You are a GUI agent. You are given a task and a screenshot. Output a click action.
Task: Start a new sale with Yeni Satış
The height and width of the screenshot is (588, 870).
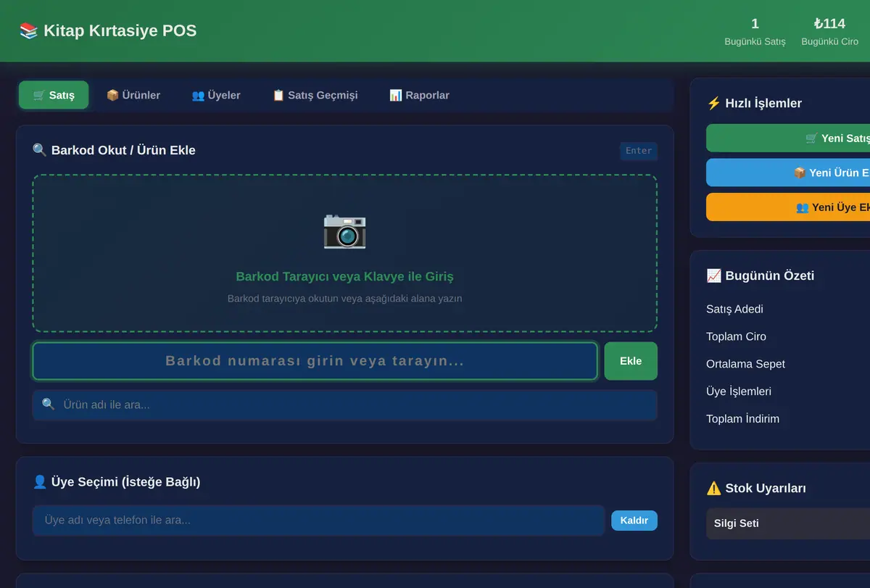tap(788, 138)
